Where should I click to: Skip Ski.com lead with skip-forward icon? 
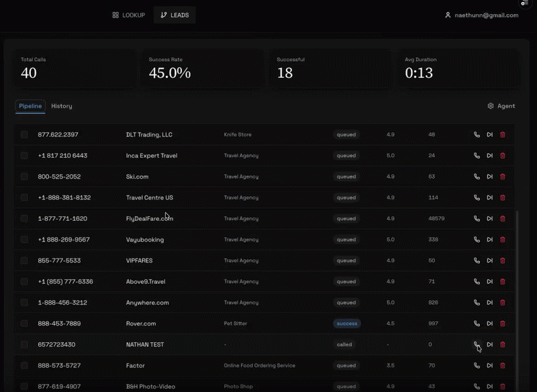pos(490,177)
